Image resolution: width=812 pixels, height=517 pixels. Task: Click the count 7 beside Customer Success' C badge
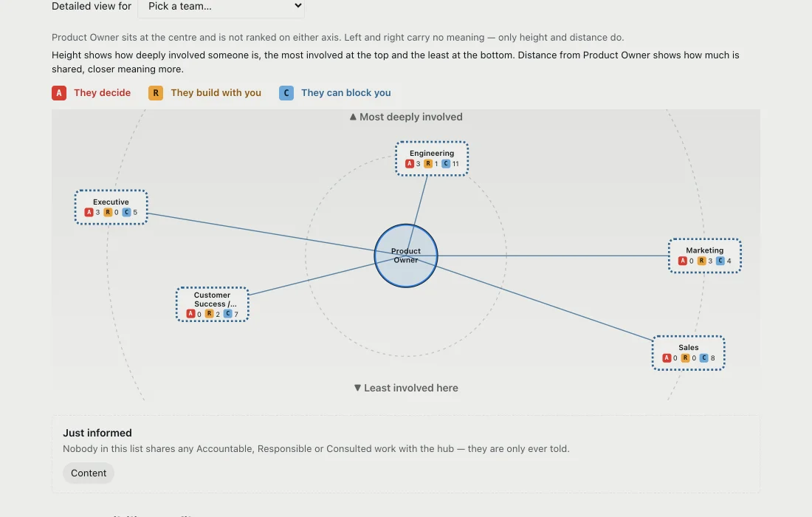236,314
